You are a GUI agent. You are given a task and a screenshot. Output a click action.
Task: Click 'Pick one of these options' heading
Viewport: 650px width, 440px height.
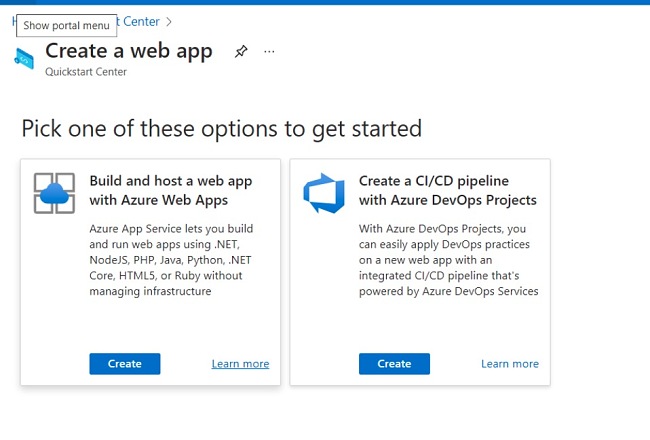[x=222, y=129]
